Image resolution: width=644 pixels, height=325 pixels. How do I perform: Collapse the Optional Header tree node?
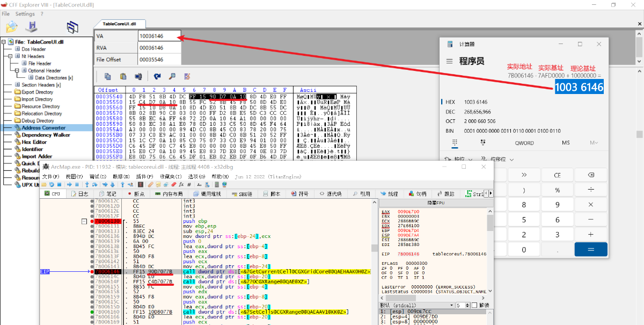click(x=17, y=70)
